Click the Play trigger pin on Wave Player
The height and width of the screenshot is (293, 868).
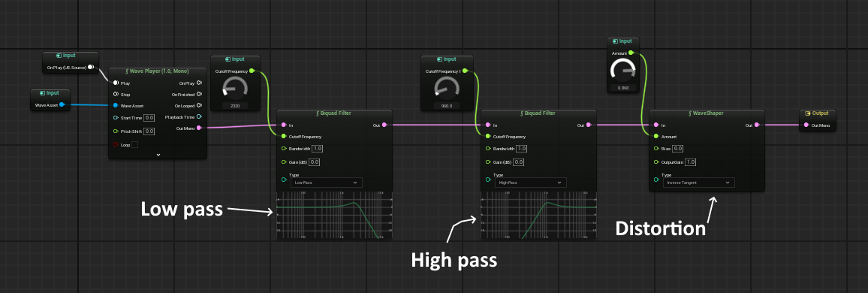116,83
